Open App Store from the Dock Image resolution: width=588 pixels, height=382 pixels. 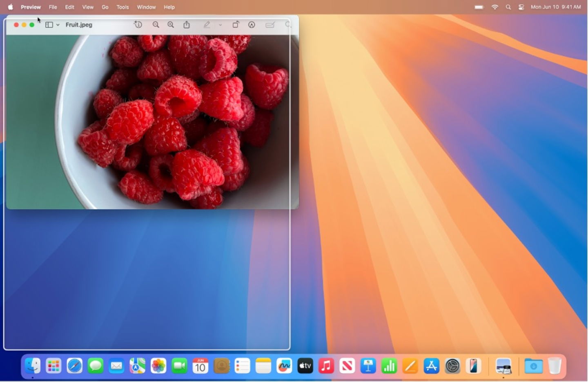[431, 366]
